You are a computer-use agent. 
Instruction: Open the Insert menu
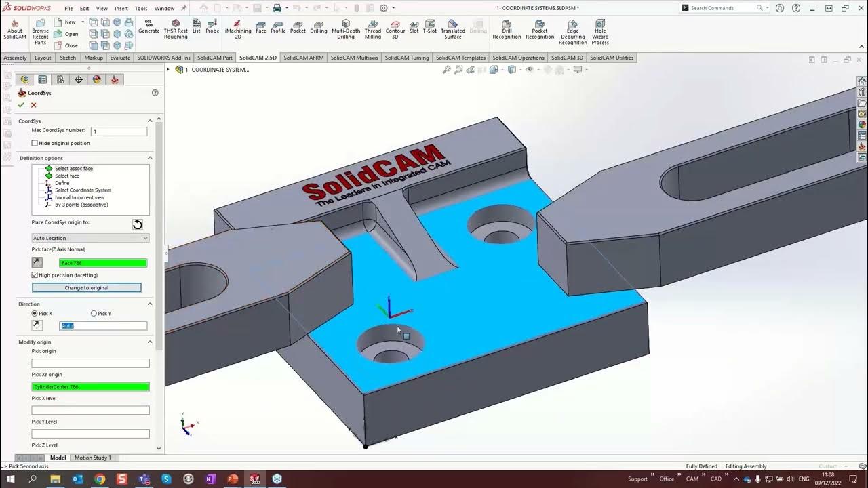[x=121, y=9]
